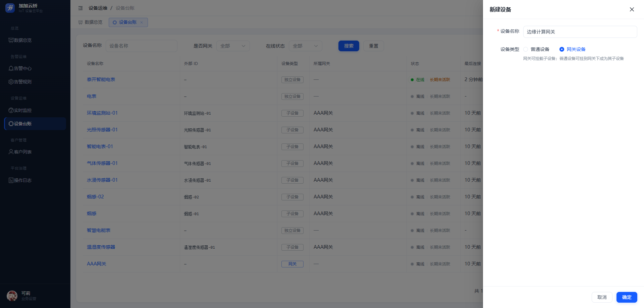Viewport: 644px width, 308px height.
Task: Click the 设备名称 search filter field
Action: click(x=142, y=46)
